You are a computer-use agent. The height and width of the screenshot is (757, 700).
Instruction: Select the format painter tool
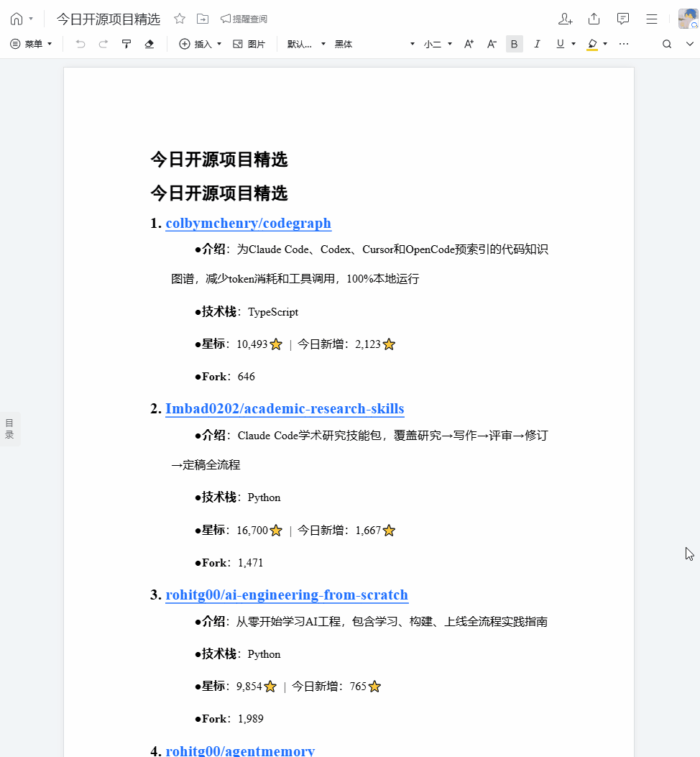(126, 44)
